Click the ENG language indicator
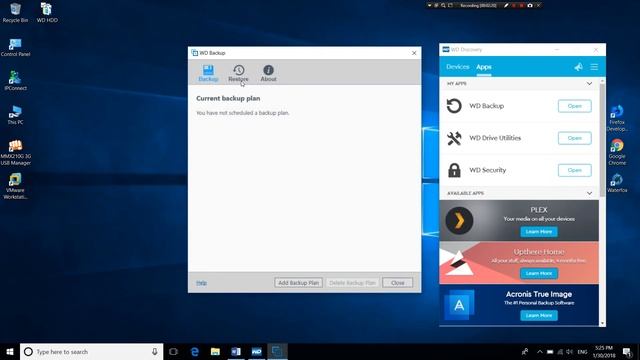Image resolution: width=640 pixels, height=360 pixels. tap(582, 351)
